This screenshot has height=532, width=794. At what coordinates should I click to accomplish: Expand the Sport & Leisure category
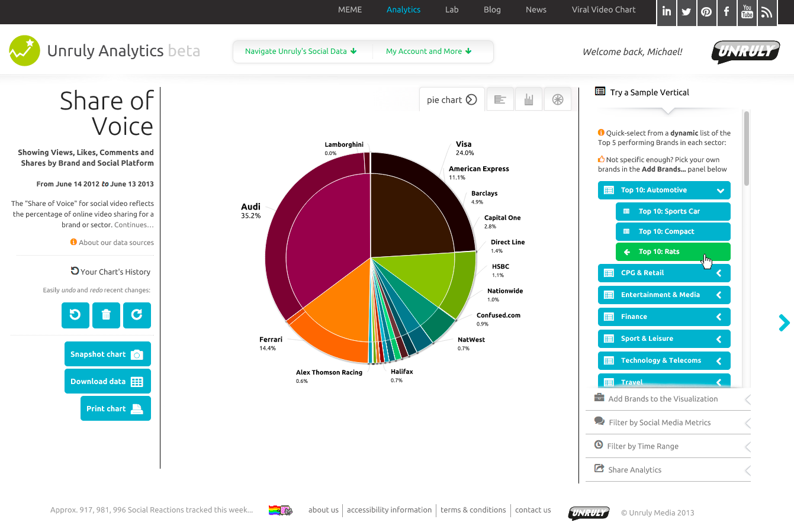[664, 338]
